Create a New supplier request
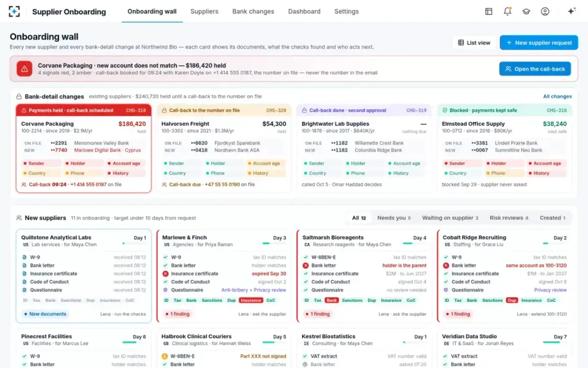The width and height of the screenshot is (588, 368). [539, 43]
